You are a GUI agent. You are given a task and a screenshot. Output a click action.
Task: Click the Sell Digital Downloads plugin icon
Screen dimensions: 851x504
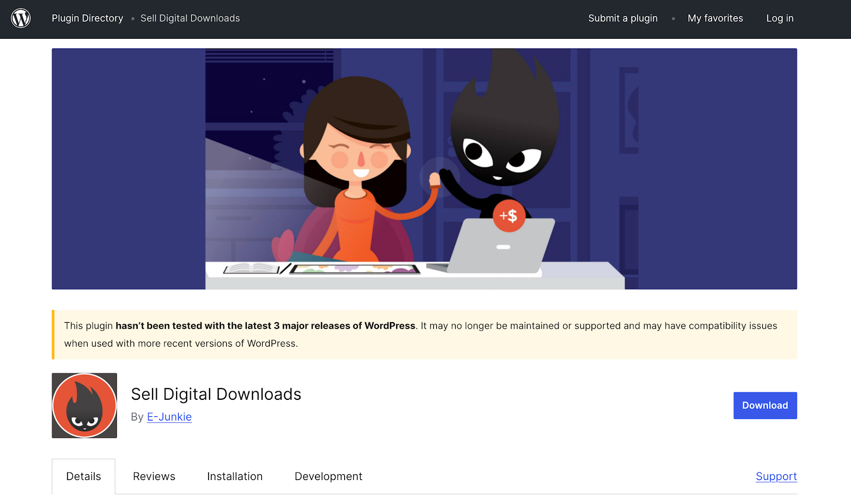tap(84, 406)
